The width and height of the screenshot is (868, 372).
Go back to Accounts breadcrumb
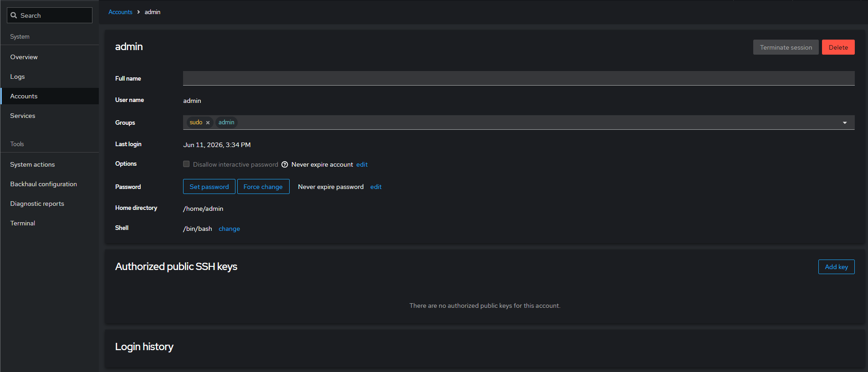[x=120, y=12]
